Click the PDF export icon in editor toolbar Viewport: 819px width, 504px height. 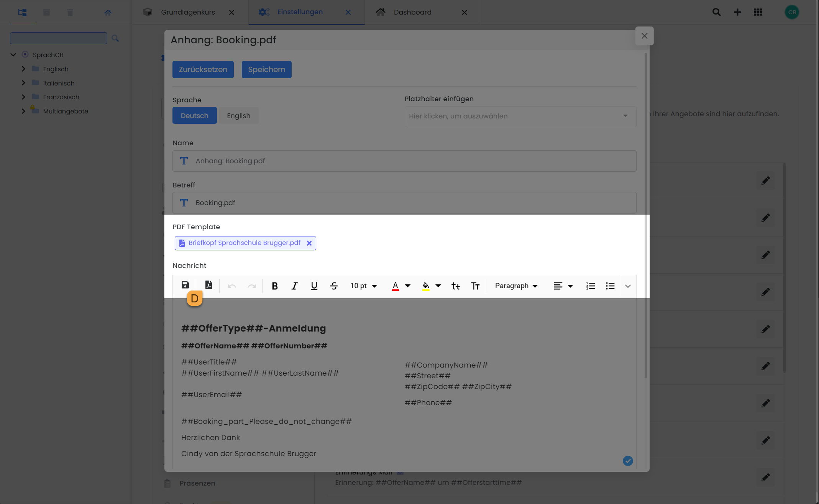pos(208,285)
